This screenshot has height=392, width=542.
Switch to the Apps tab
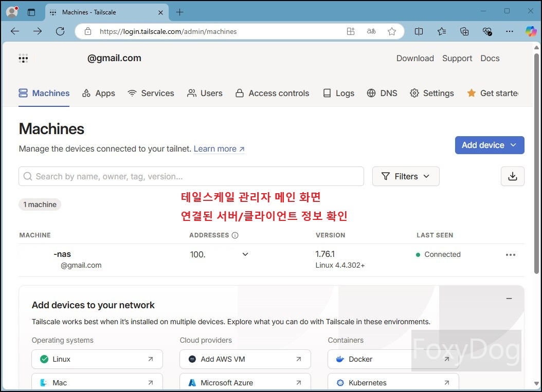pyautogui.click(x=99, y=94)
